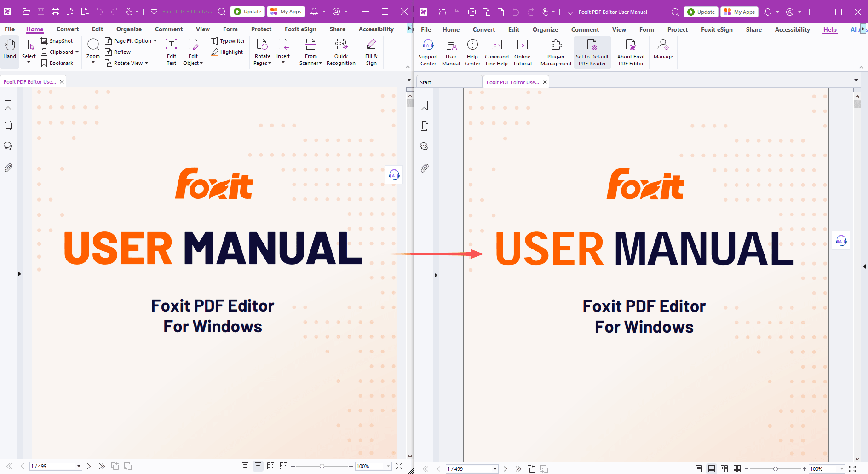
Task: Toggle continuous facing view in right status bar
Action: 737,469
